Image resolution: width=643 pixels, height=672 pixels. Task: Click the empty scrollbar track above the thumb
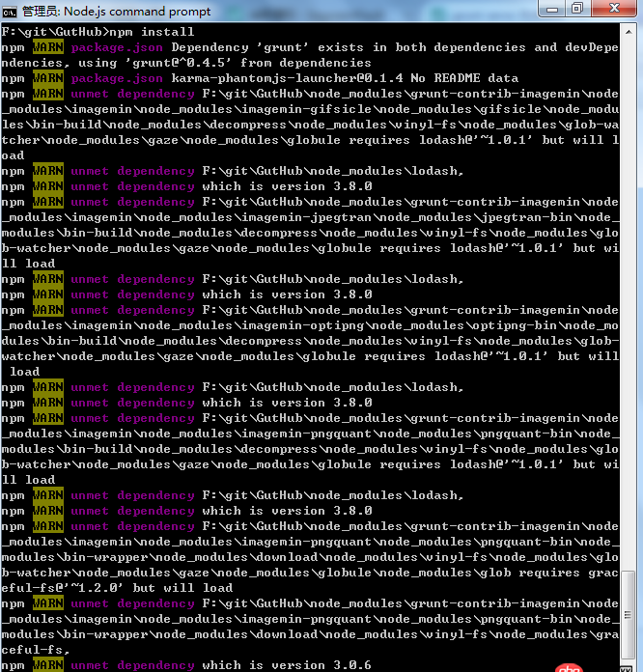[629, 290]
